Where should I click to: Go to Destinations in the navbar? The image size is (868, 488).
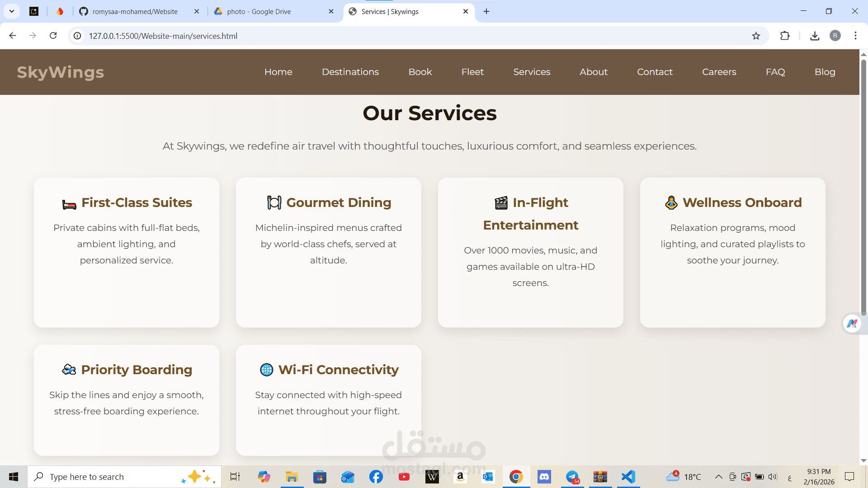(350, 72)
